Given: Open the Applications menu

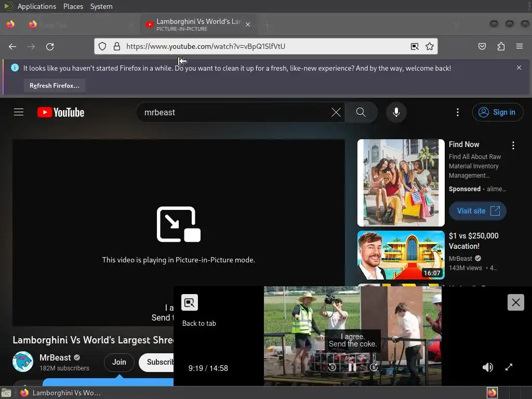Looking at the screenshot, I should pos(37,6).
